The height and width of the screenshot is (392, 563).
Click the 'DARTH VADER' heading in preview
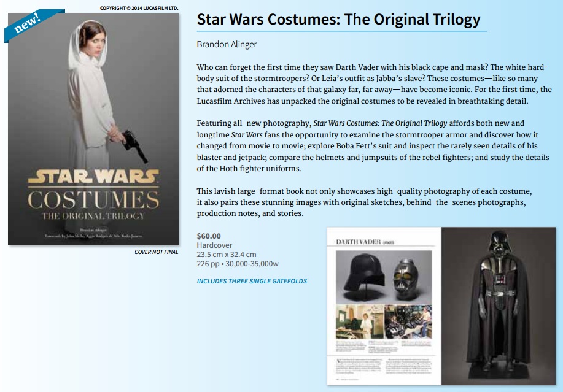[358, 242]
